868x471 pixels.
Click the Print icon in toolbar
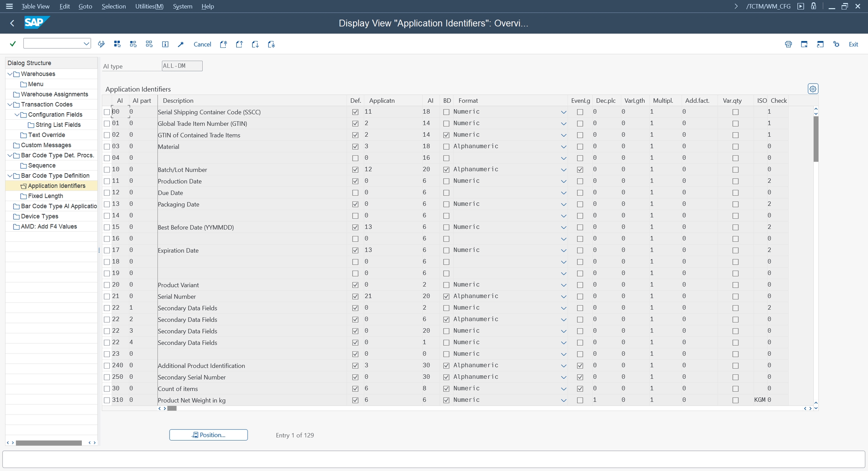[788, 44]
